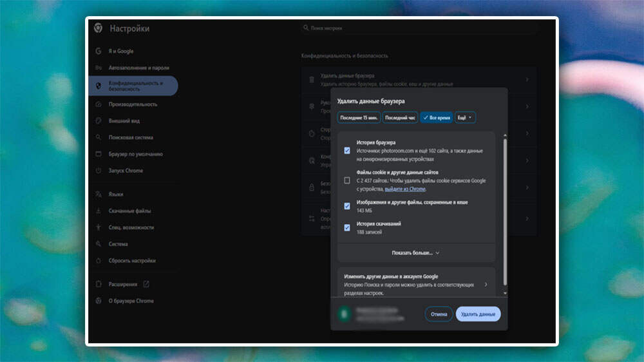Select the Последний час time range
644x362 pixels.
point(400,117)
